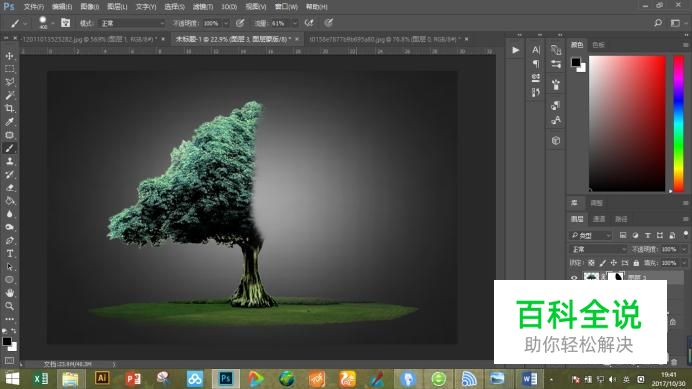Toggle adjustment layer filter
The width and height of the screenshot is (692, 389).
point(635,235)
